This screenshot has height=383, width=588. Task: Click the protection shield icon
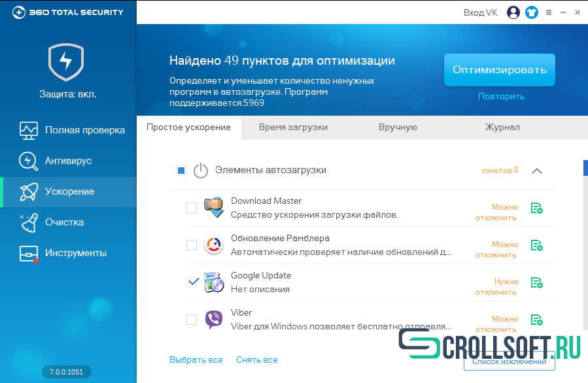pyautogui.click(x=66, y=62)
